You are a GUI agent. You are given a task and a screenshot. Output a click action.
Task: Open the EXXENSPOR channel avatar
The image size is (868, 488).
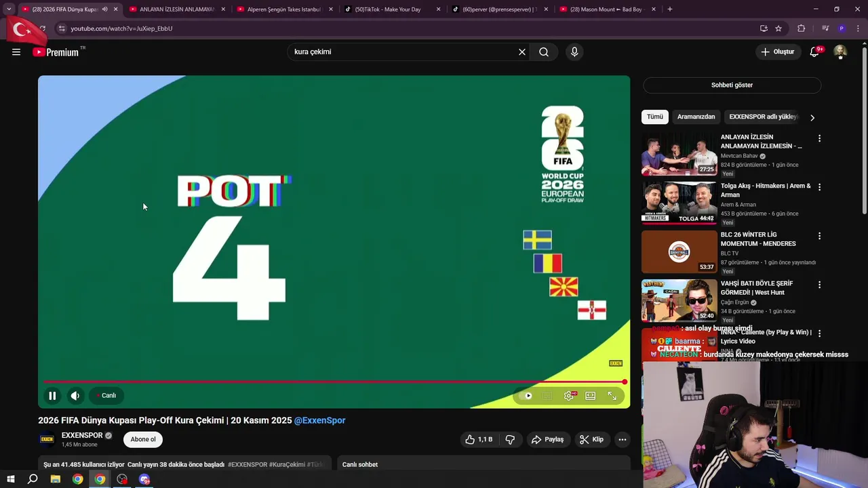click(x=47, y=439)
